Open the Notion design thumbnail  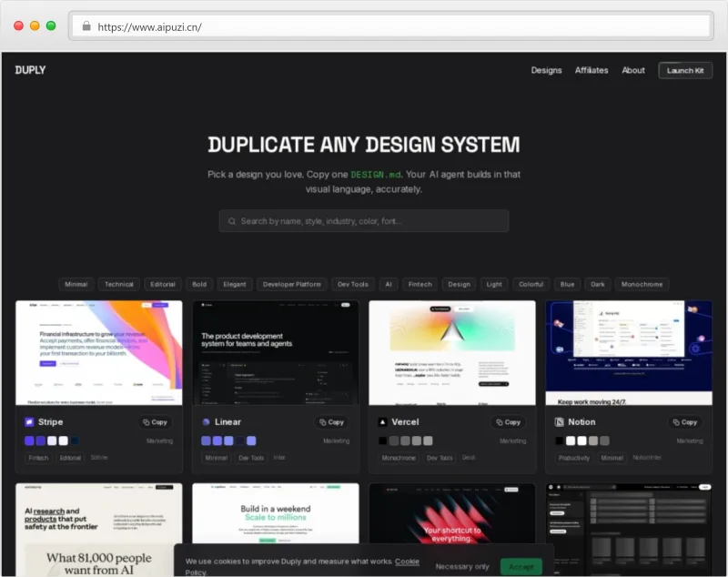pyautogui.click(x=629, y=353)
